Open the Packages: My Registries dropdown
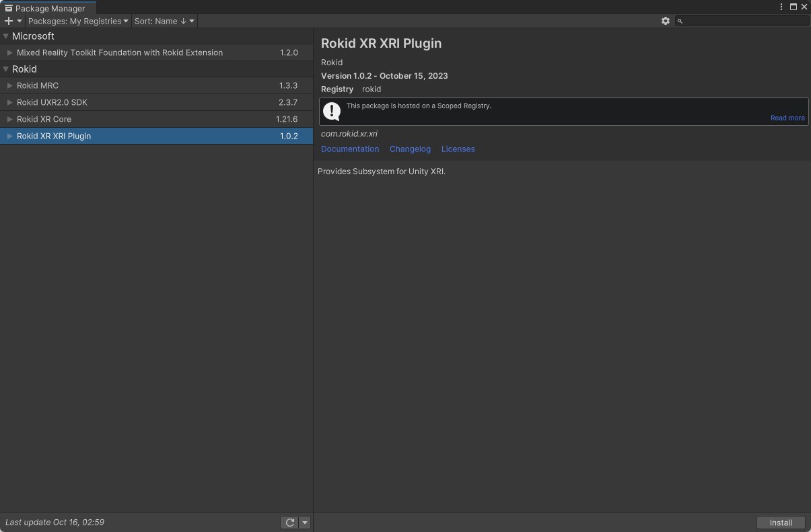The image size is (811, 532). [x=78, y=21]
